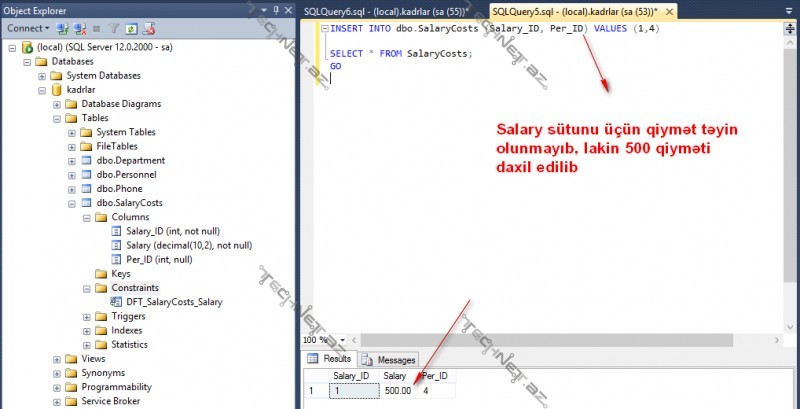800x409 pixels.
Task: Expand the Views node
Action: tap(57, 359)
